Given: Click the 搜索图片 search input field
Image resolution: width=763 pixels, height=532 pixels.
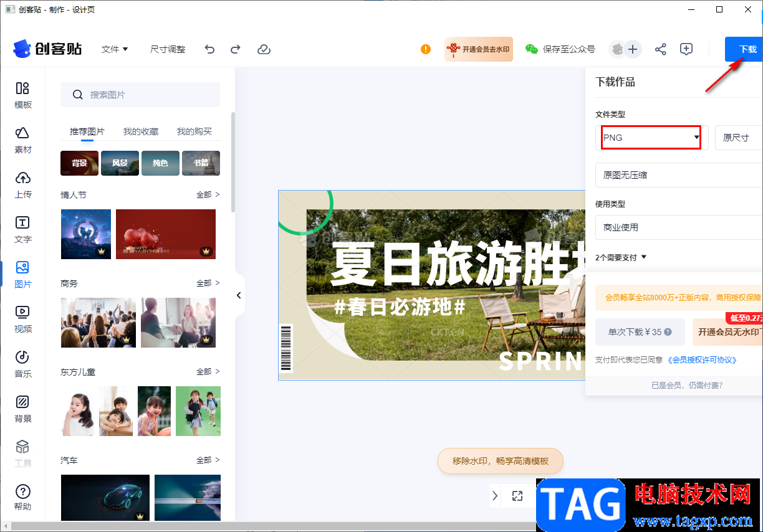Looking at the screenshot, I should [x=140, y=95].
